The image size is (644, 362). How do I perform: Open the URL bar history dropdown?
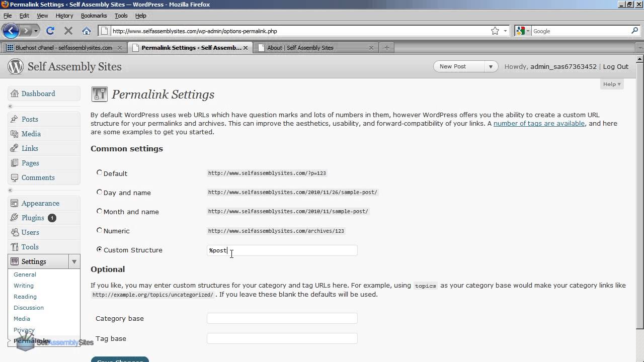tap(505, 31)
